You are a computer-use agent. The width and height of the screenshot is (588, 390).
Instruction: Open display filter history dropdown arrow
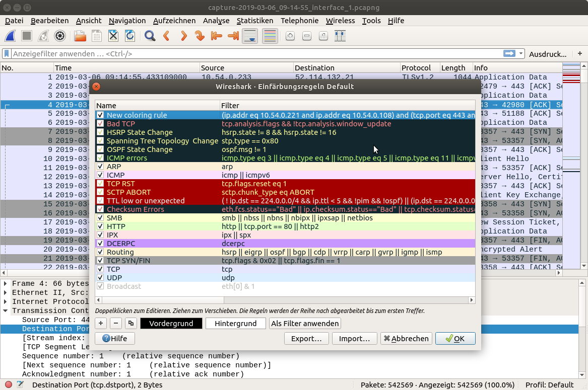tap(521, 54)
